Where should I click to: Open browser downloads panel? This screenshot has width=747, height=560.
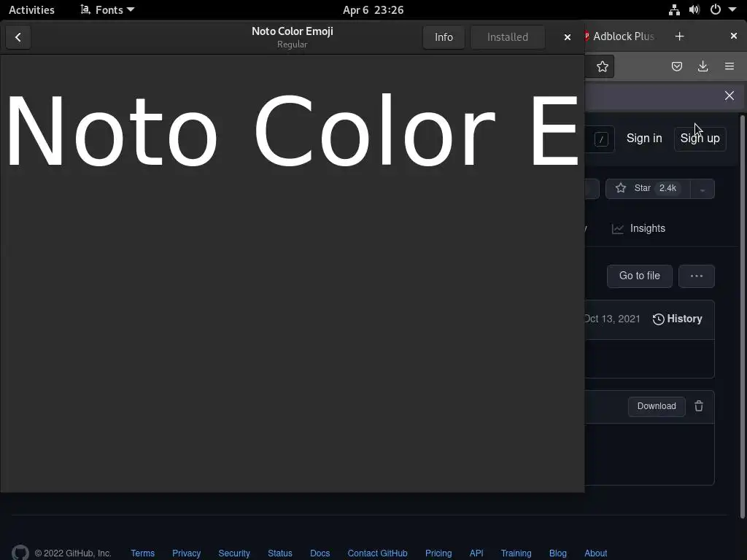(703, 66)
